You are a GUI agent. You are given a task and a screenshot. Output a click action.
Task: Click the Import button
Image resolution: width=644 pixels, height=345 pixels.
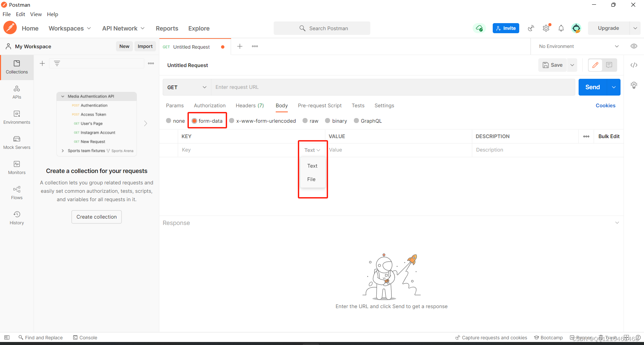[x=145, y=46]
